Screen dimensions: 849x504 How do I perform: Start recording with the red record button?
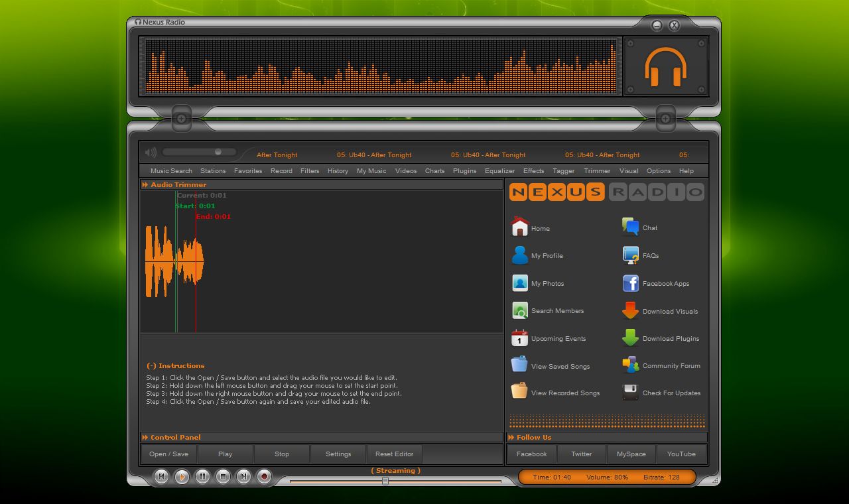tap(264, 476)
